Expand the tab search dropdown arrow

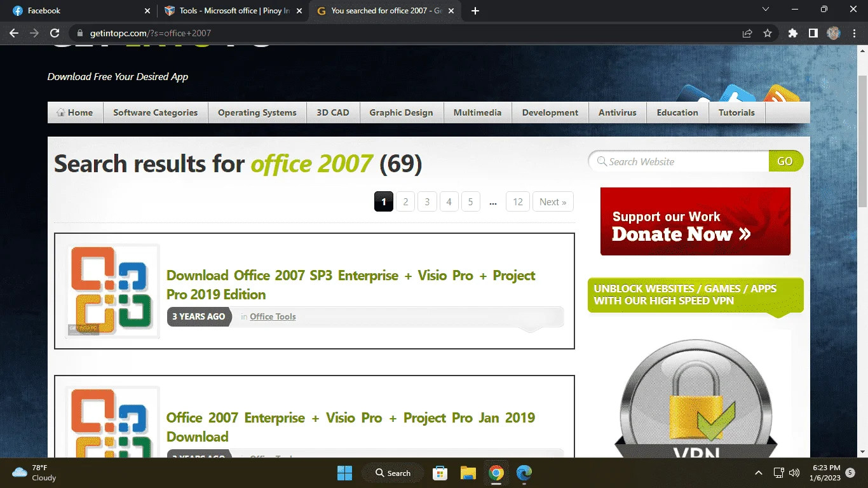coord(765,10)
